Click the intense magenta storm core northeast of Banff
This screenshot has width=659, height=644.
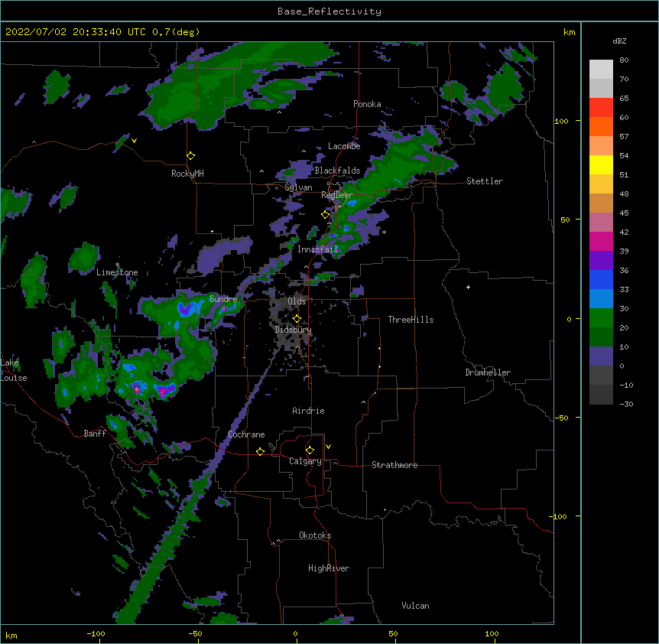click(164, 392)
